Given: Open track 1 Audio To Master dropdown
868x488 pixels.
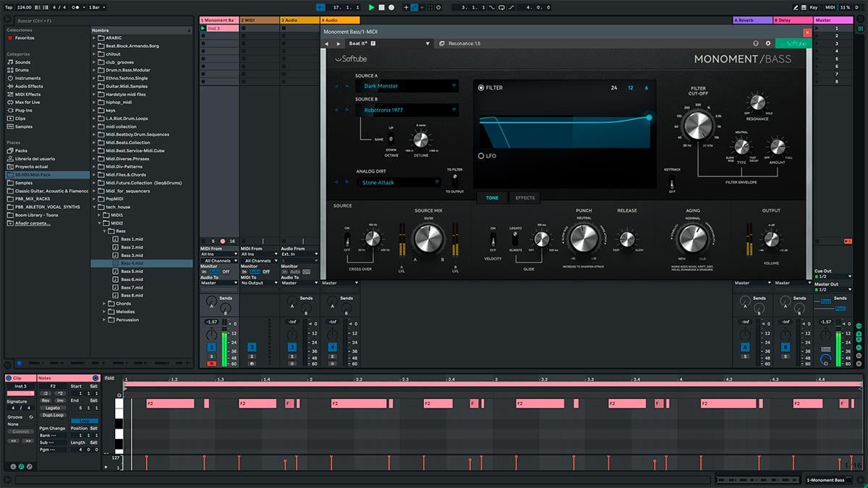Looking at the screenshot, I should [218, 283].
